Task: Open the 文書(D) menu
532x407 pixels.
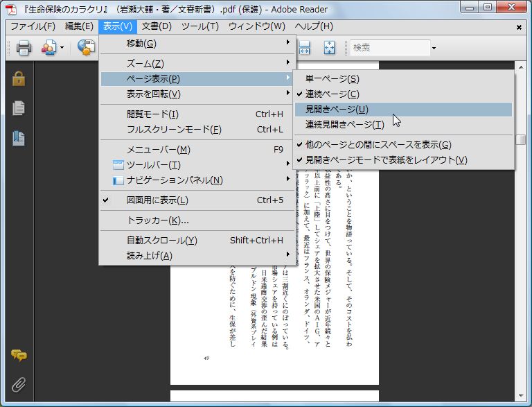Action: click(157, 26)
